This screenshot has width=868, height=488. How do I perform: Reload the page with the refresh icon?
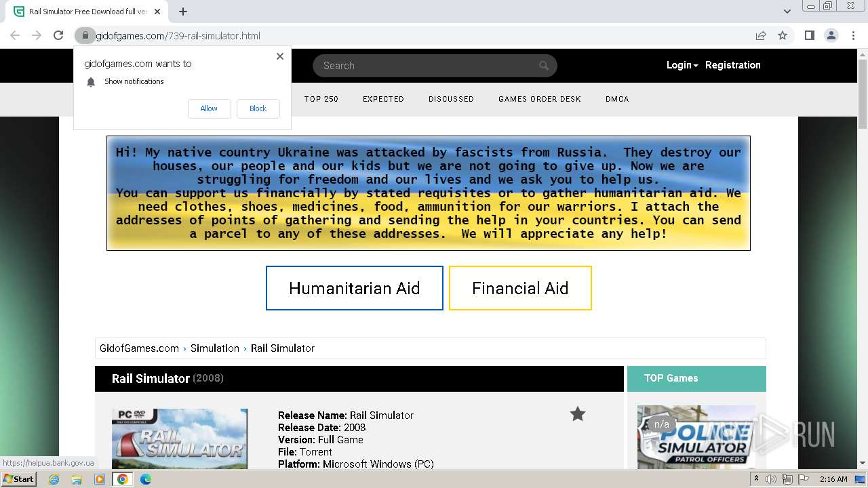pyautogui.click(x=58, y=36)
